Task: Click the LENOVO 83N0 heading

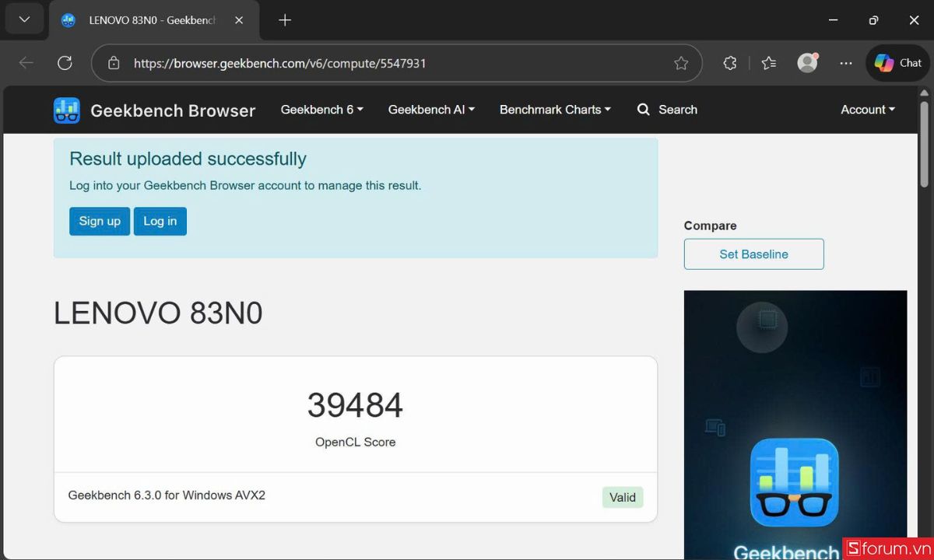Action: [x=158, y=313]
